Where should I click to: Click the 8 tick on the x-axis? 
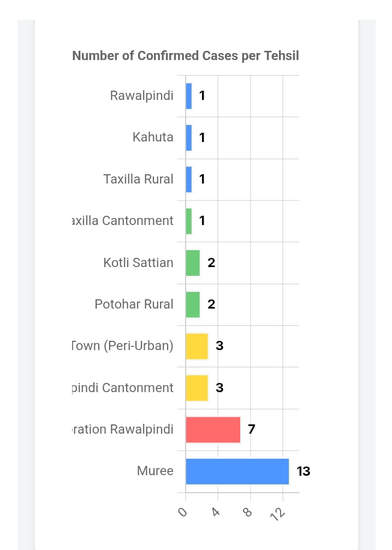247,512
